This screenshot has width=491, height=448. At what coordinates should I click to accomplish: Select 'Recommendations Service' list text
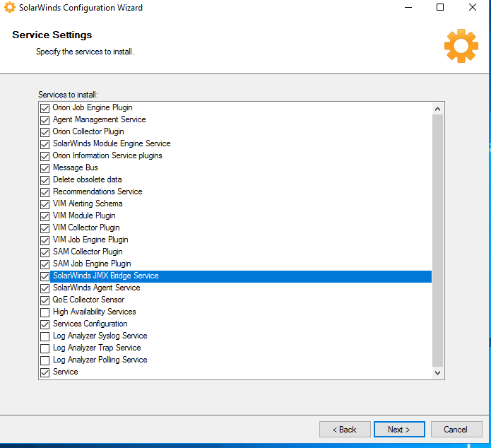tap(97, 191)
